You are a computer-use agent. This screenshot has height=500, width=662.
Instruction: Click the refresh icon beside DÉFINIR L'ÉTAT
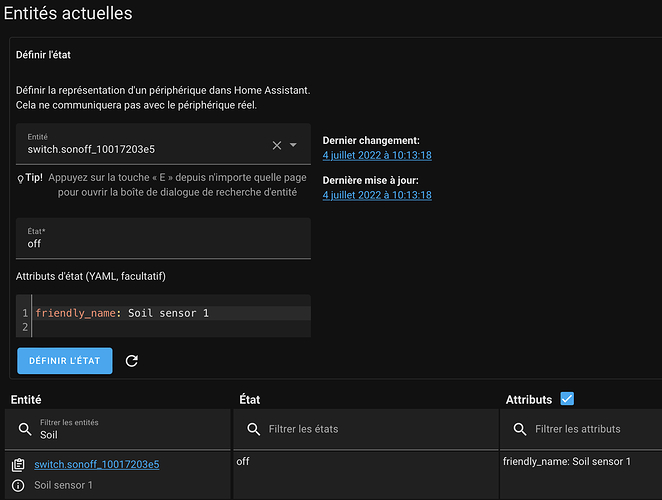pyautogui.click(x=132, y=361)
